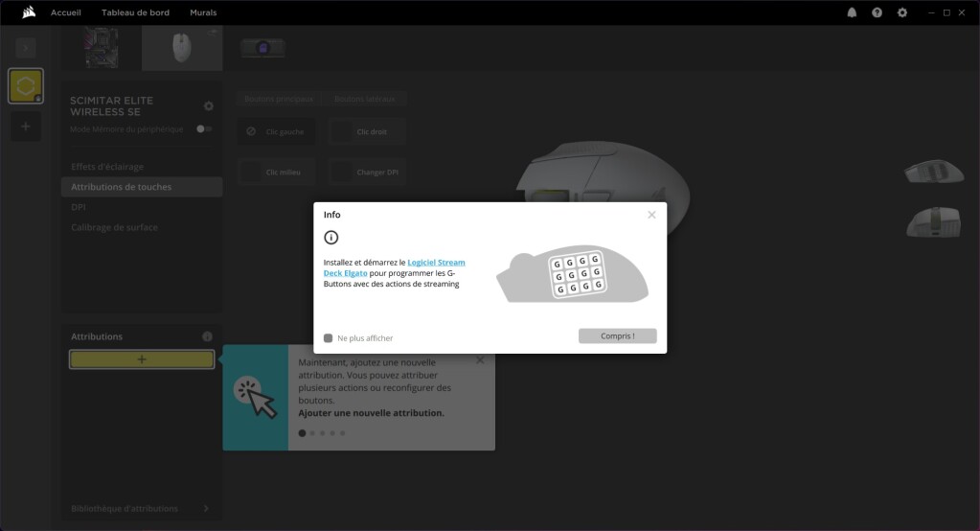Go to second tutorial step dot

click(x=312, y=433)
